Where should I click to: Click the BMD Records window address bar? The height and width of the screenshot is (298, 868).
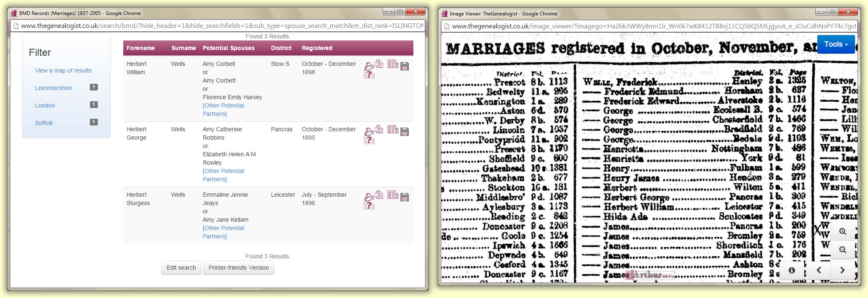221,26
